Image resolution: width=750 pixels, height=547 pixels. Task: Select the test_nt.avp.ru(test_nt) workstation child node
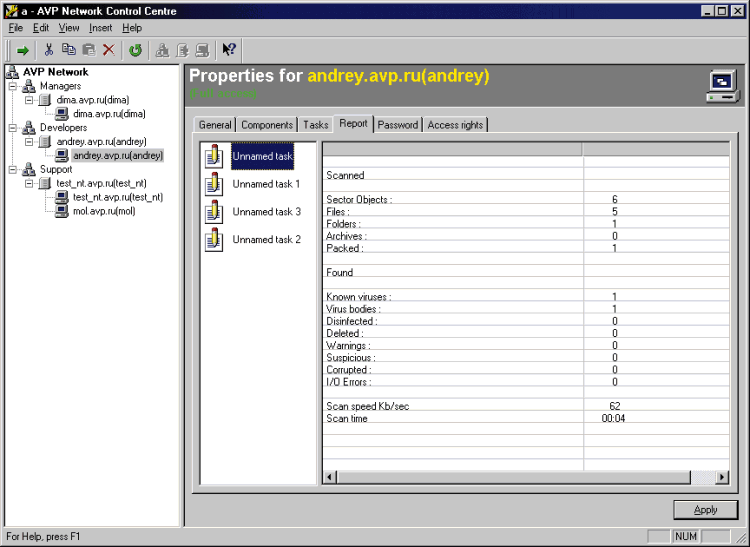[118, 197]
